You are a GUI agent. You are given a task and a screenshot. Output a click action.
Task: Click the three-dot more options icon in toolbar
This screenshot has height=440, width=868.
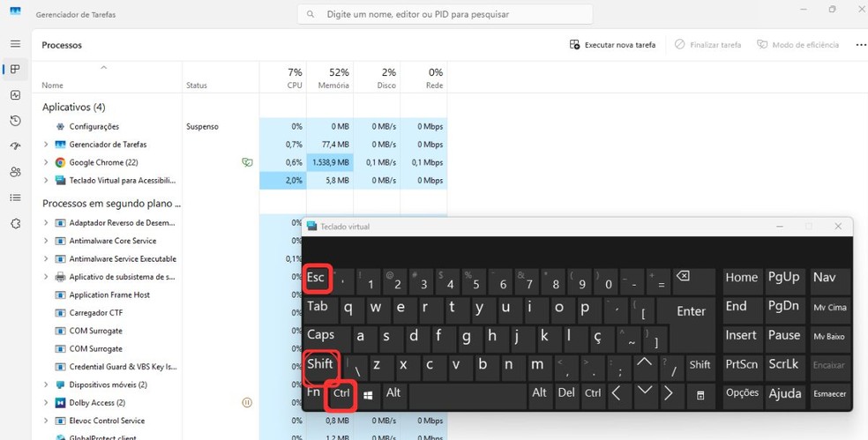860,45
